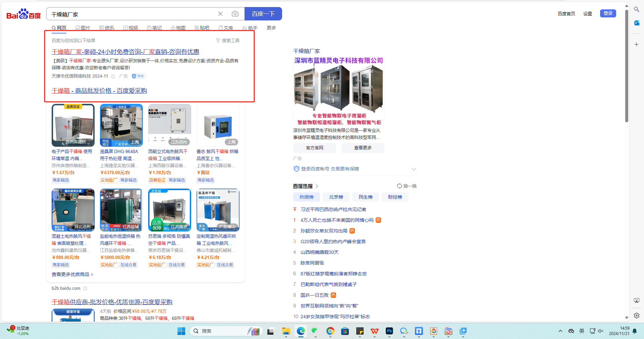
Task: Click the refresh 换一换 hot search icon
Action: (399, 186)
